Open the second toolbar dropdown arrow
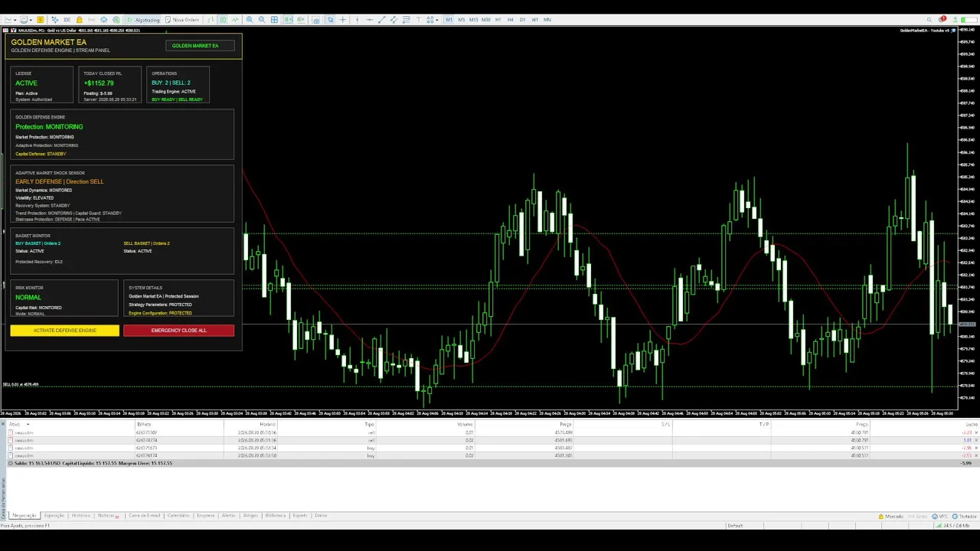 click(x=31, y=20)
